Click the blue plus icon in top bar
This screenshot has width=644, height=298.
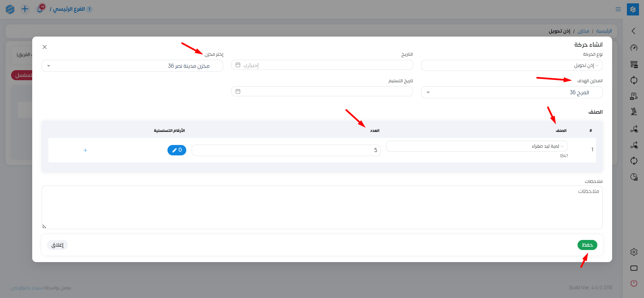(25, 9)
